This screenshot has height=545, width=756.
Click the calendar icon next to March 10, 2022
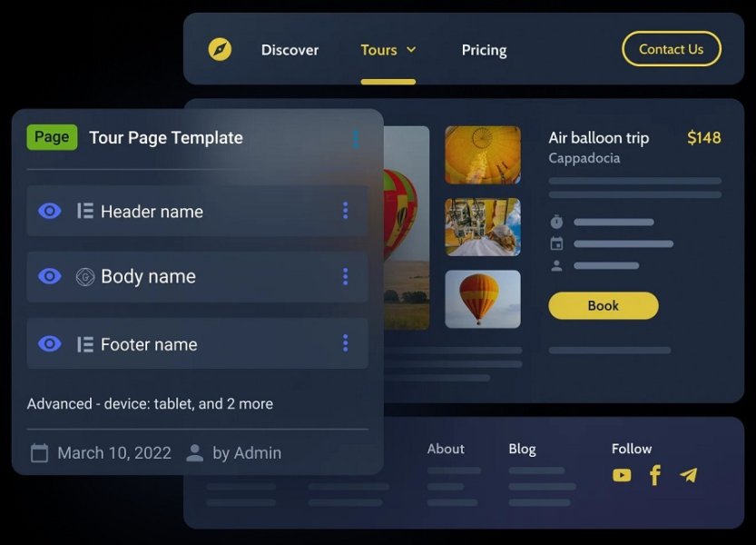[x=39, y=452]
